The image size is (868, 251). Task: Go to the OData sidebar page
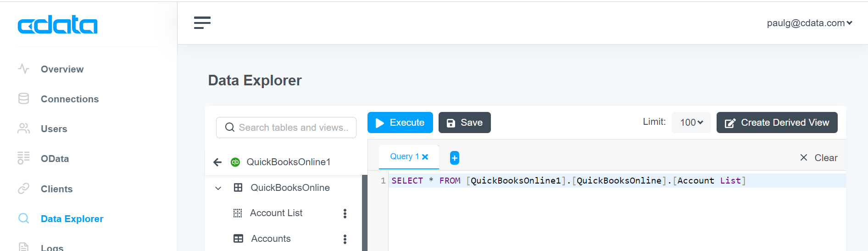tap(55, 159)
